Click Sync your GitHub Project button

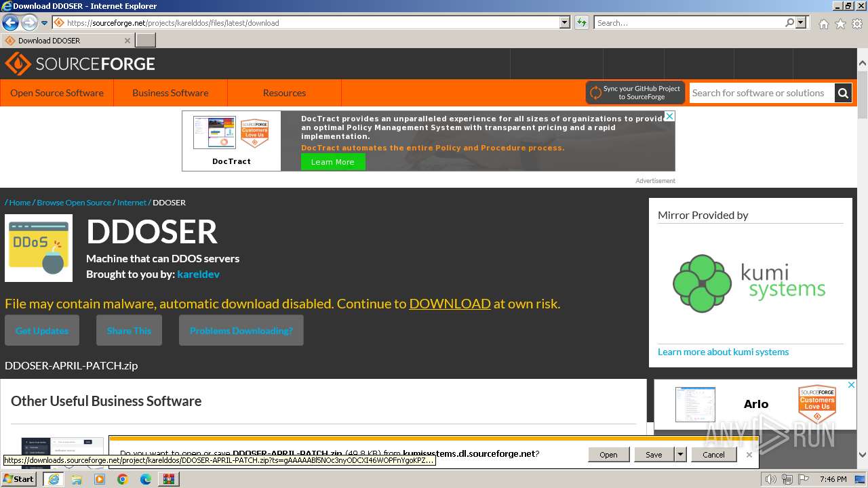[x=635, y=93]
